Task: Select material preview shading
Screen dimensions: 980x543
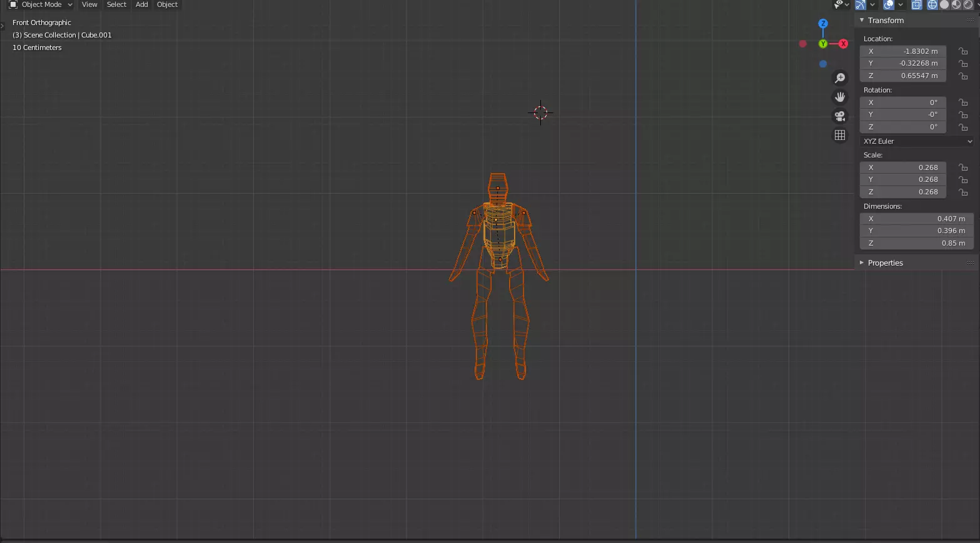Action: [956, 4]
